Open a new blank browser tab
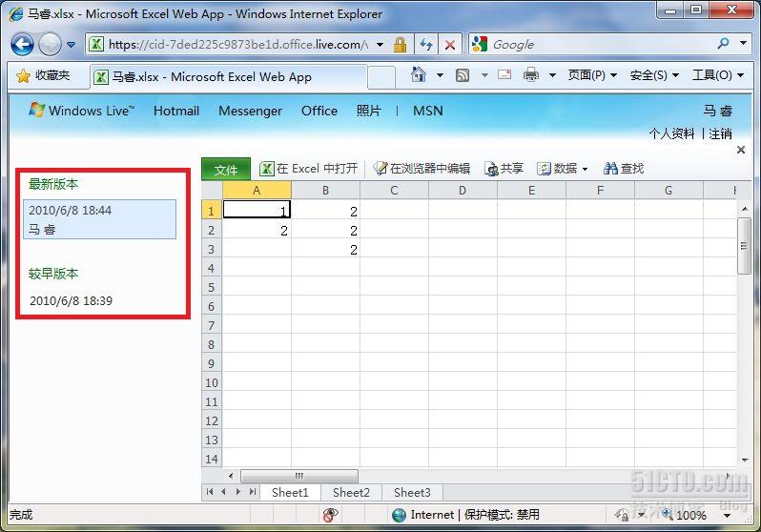Viewport: 761px width, 532px height. pyautogui.click(x=381, y=77)
